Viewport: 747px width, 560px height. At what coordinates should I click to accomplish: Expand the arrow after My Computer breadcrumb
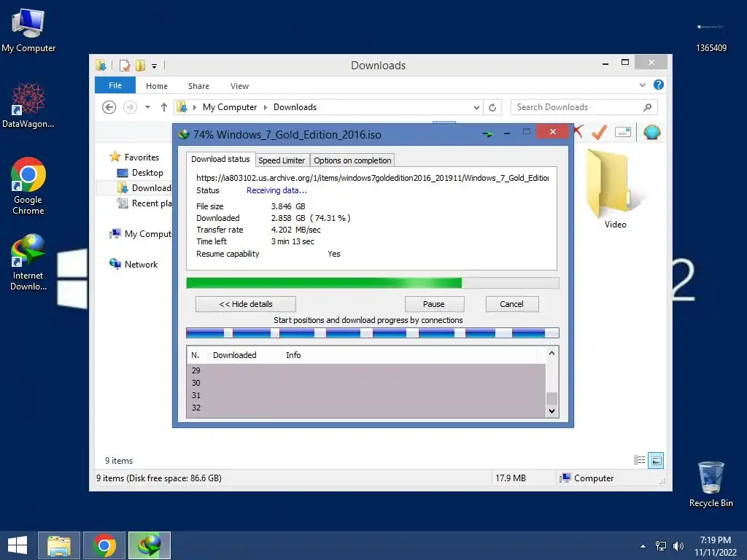coord(266,107)
